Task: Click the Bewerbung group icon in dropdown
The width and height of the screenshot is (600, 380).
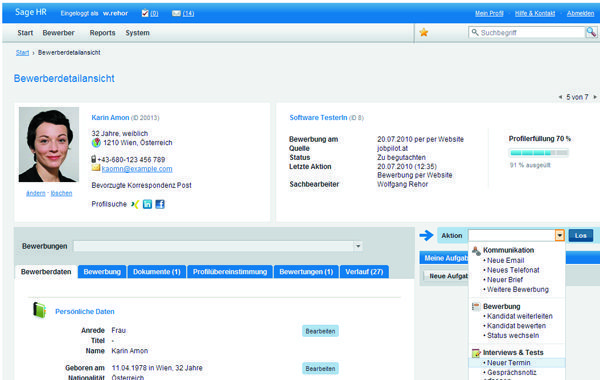Action: pyautogui.click(x=476, y=307)
